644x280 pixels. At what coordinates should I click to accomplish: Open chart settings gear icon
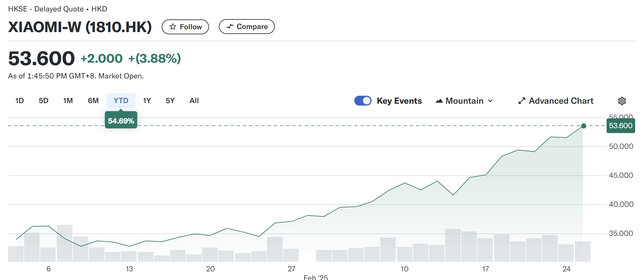pyautogui.click(x=622, y=101)
